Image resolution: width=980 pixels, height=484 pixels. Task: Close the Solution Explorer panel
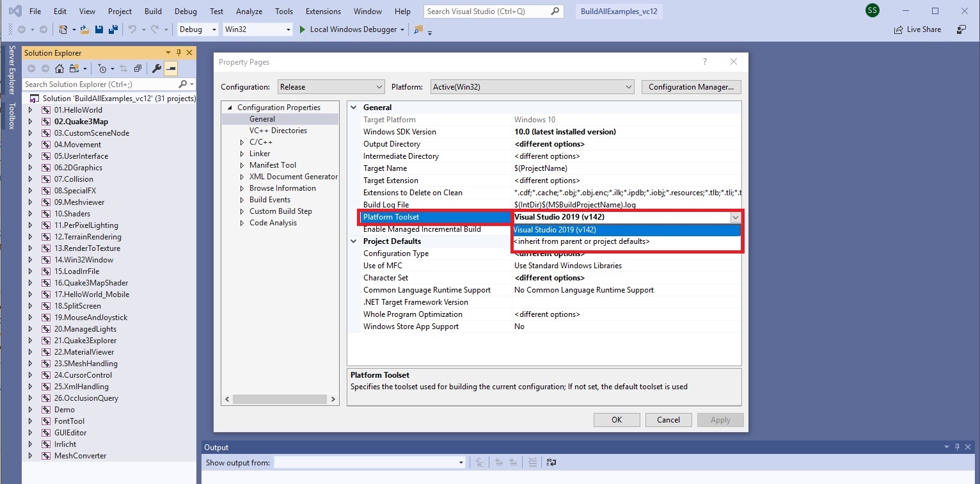click(x=189, y=52)
